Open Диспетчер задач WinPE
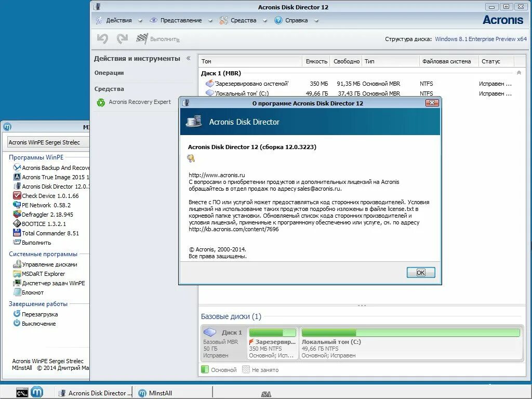532x399 pixels. [x=49, y=283]
